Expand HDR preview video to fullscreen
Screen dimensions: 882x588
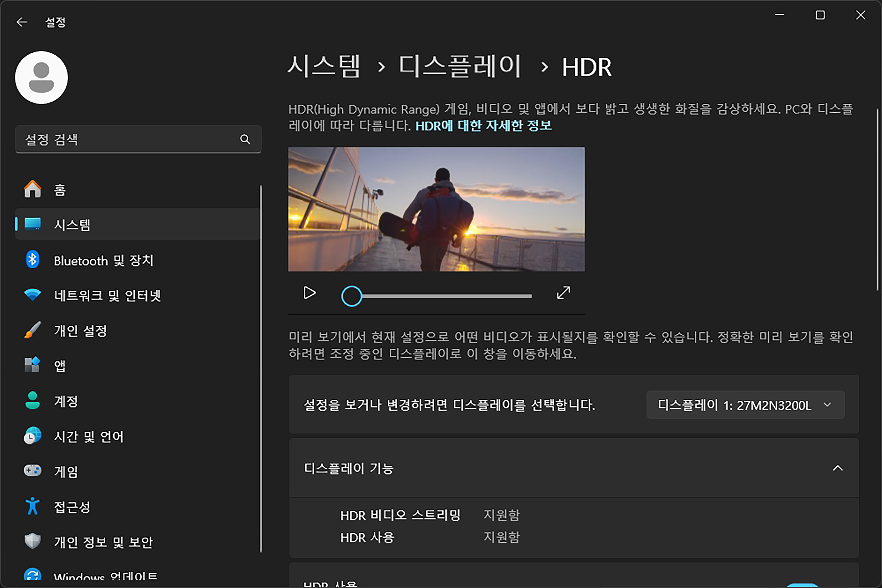[563, 293]
